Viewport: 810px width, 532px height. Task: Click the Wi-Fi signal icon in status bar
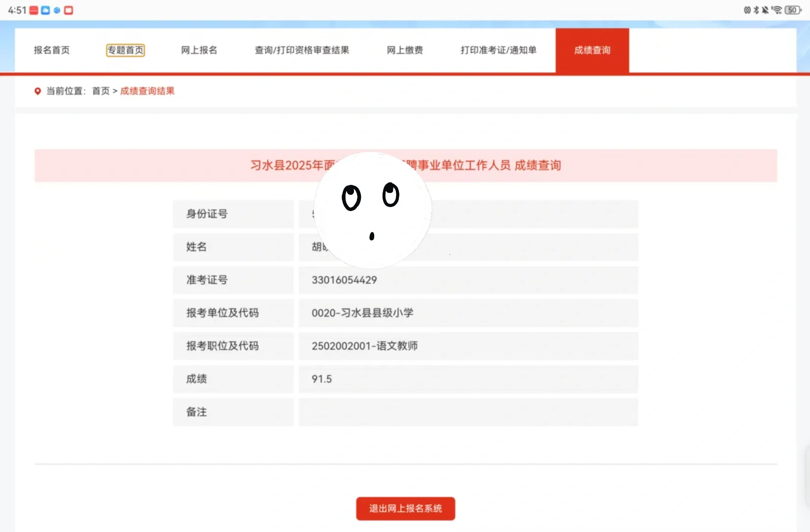pyautogui.click(x=777, y=10)
